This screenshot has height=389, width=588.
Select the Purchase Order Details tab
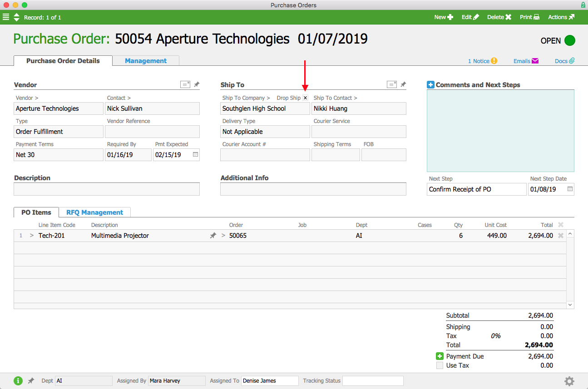(63, 61)
